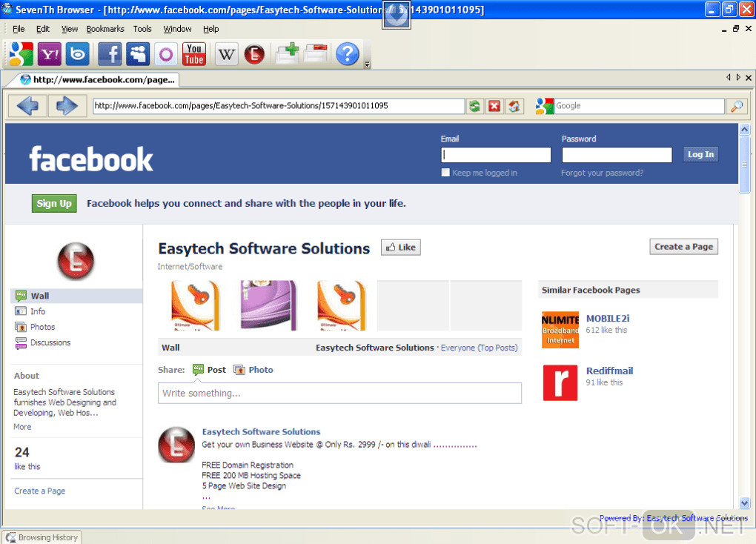Open Facebook shortcut icon
The width and height of the screenshot is (756, 544).
pyautogui.click(x=110, y=53)
